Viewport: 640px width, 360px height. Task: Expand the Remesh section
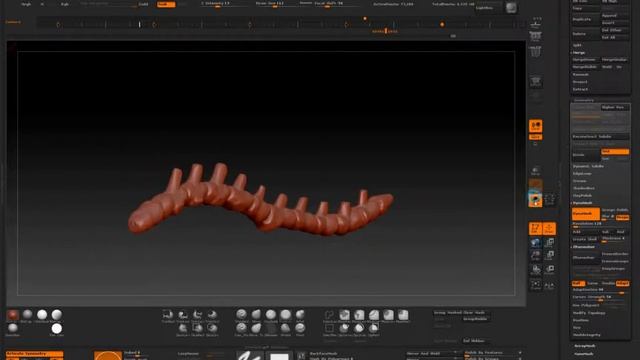(x=580, y=75)
